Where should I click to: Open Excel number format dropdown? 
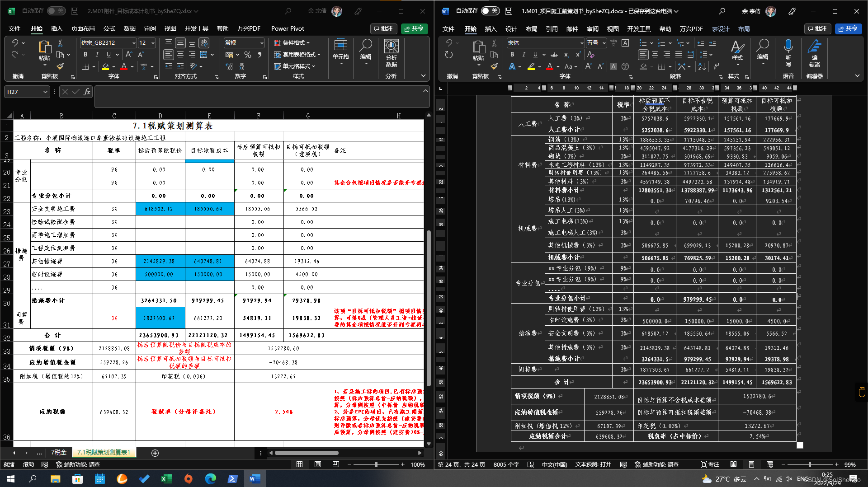pos(262,43)
